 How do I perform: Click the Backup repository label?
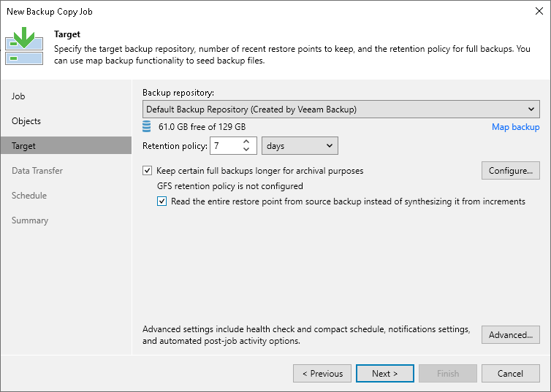click(178, 93)
